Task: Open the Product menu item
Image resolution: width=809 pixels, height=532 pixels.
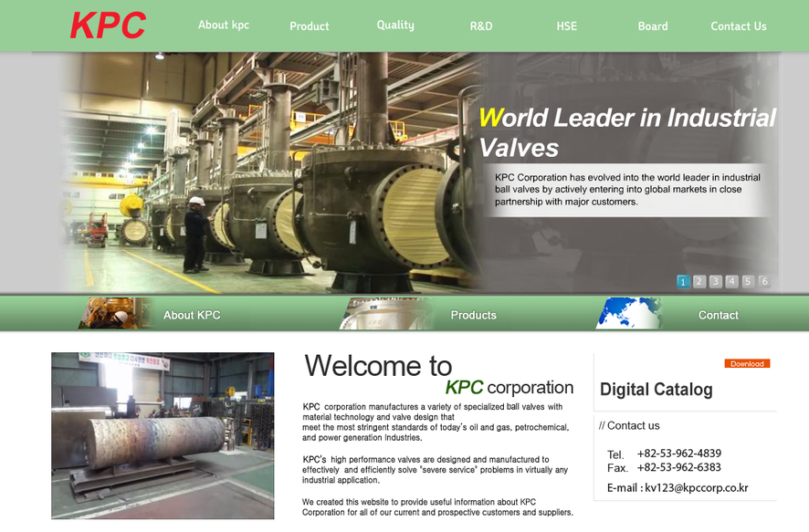Action: (x=309, y=26)
